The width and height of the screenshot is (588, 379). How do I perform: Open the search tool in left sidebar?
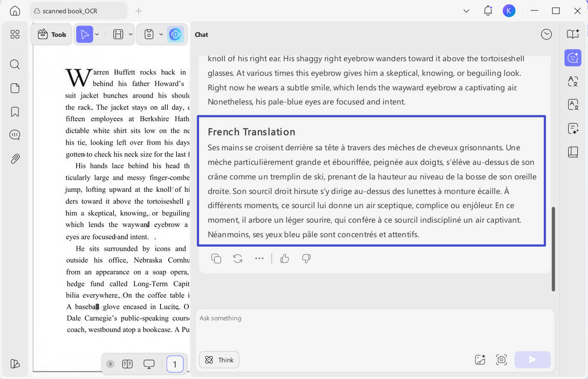click(x=15, y=64)
